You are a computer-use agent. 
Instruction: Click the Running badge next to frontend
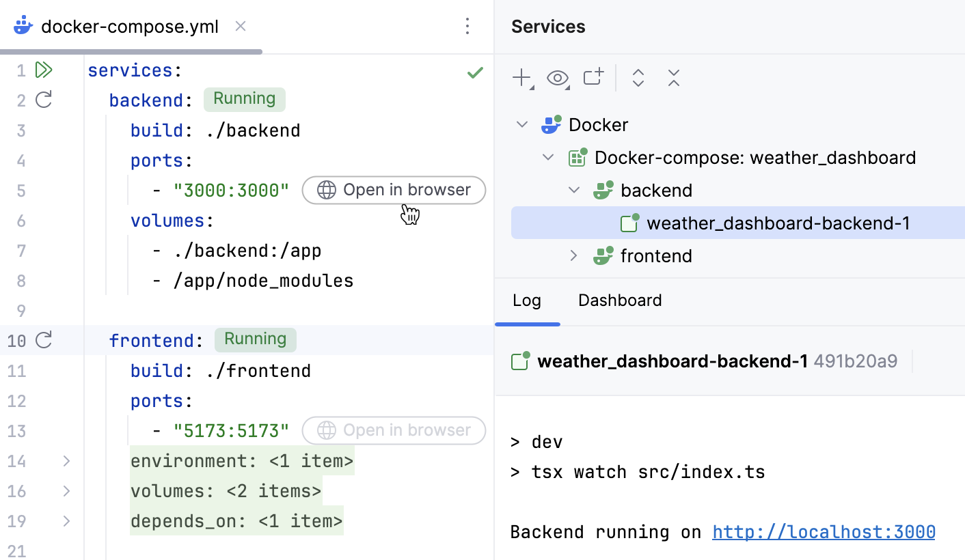pos(255,339)
